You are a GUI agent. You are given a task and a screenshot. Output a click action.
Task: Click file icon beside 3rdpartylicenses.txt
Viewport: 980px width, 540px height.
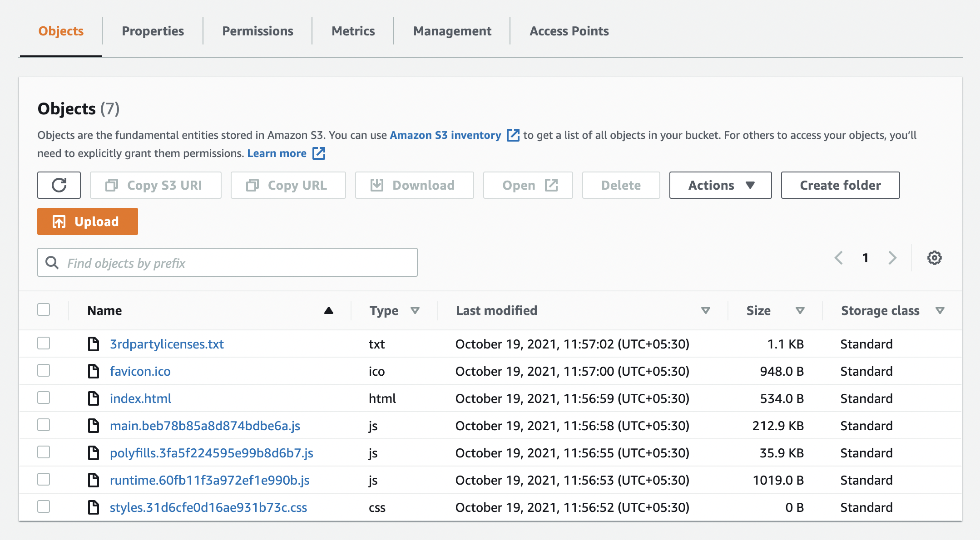point(94,344)
